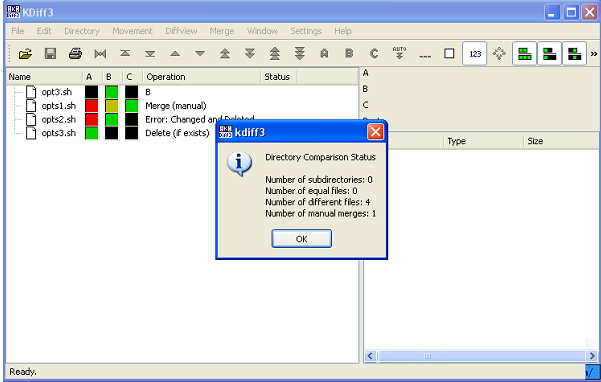Open the Help menu
This screenshot has height=382, width=601.
coord(342,31)
